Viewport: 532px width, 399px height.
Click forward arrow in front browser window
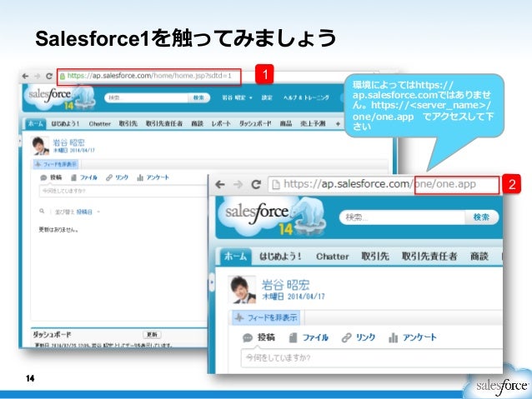238,184
